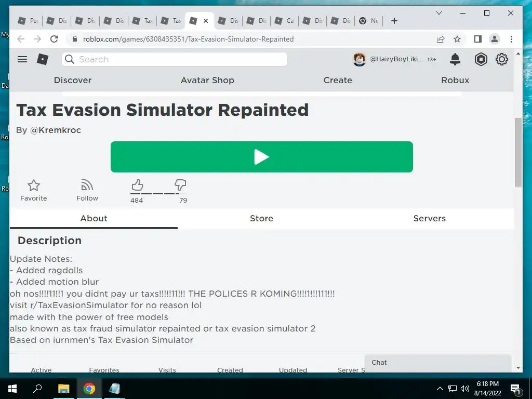Switch to the 'Ca' browser tab

tap(284, 21)
